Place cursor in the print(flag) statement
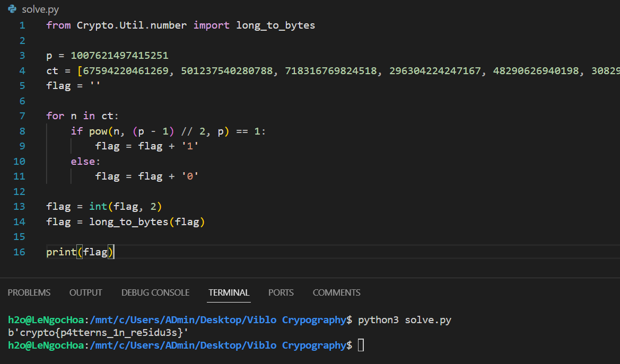The image size is (620, 364). (x=80, y=252)
